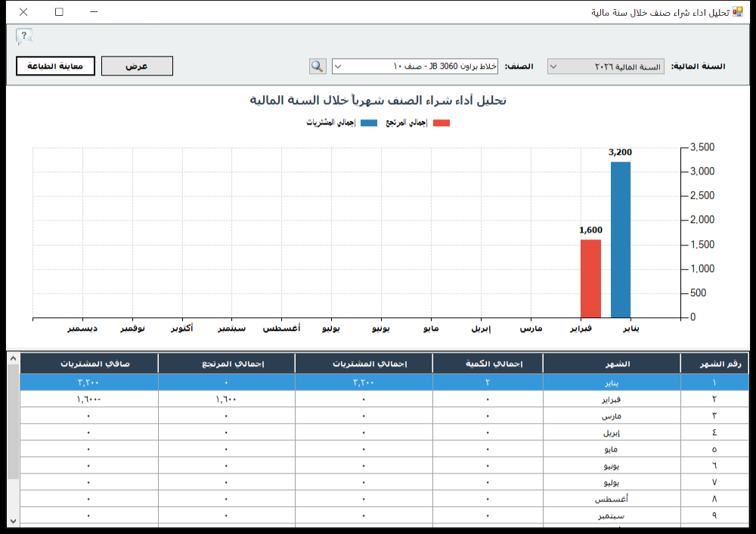Image resolution: width=756 pixels, height=534 pixels.
Task: Select the سبتمبر cell in the table
Action: (612, 516)
